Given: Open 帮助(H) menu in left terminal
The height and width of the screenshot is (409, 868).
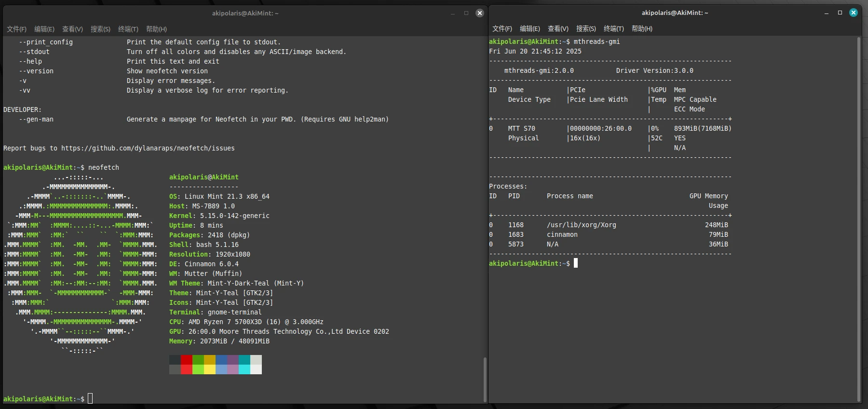Looking at the screenshot, I should click(x=156, y=29).
